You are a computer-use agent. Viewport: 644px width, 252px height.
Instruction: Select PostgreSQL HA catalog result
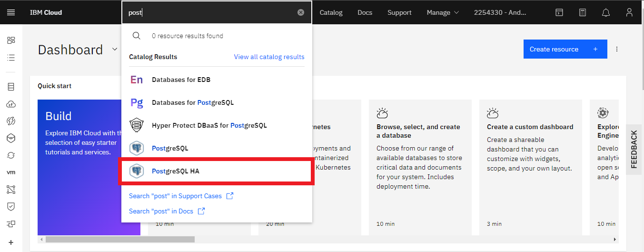pyautogui.click(x=217, y=171)
